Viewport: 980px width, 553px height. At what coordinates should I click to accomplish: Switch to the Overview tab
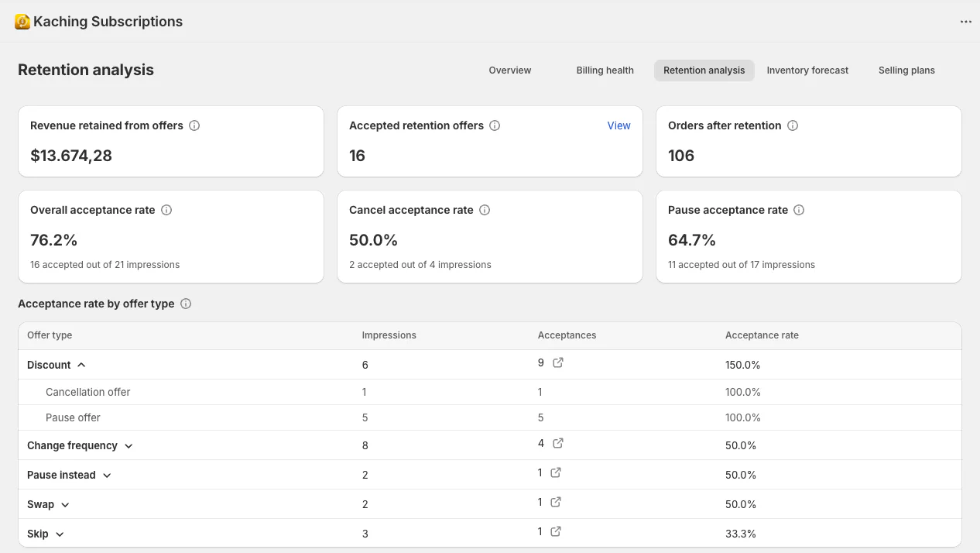tap(510, 70)
